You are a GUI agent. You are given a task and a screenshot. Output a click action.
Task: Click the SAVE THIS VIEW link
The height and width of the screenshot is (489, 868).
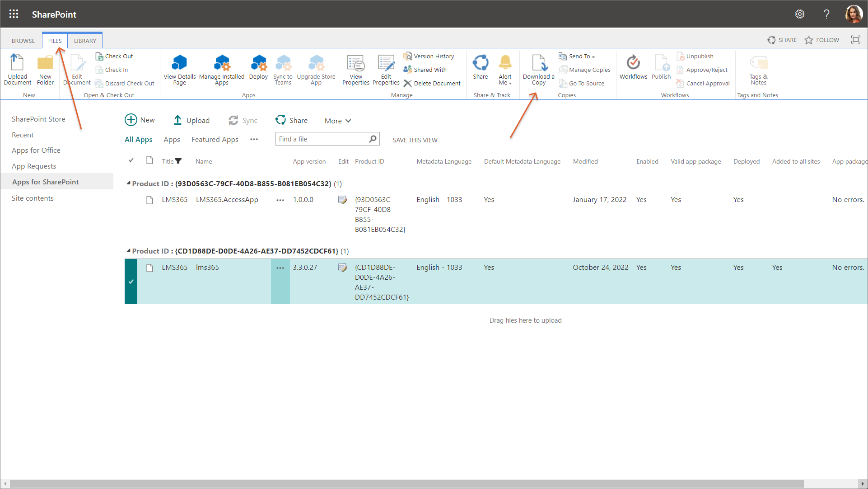415,140
